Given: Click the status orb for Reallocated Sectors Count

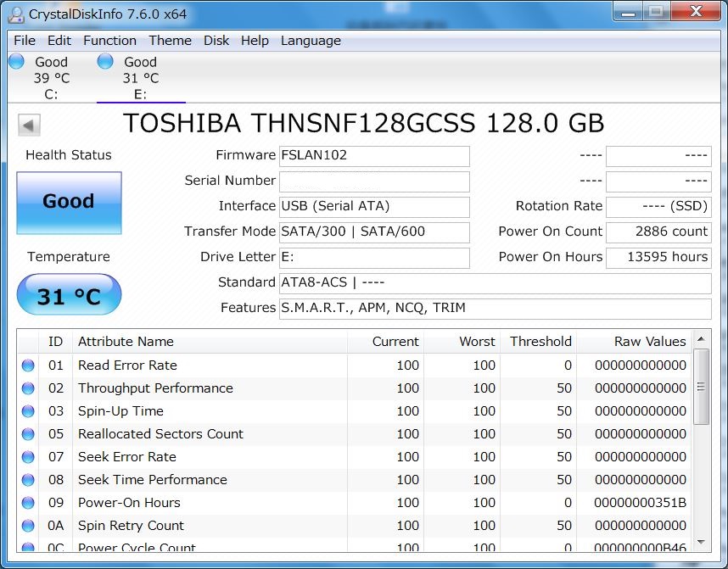Looking at the screenshot, I should (28, 434).
